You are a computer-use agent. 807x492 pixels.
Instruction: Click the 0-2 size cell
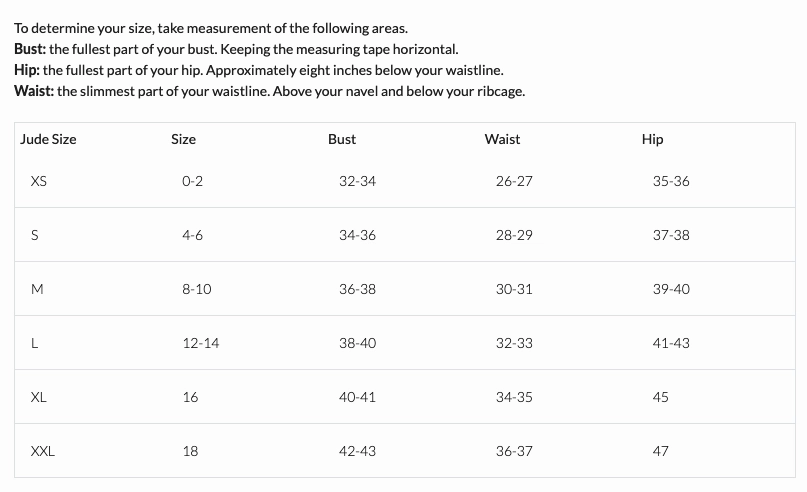tap(192, 181)
